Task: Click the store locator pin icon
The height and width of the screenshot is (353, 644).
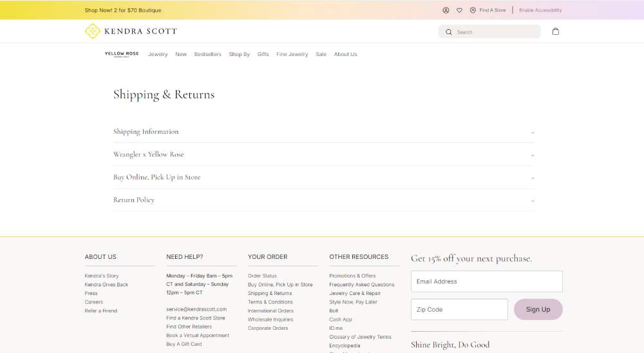Action: coord(473,10)
